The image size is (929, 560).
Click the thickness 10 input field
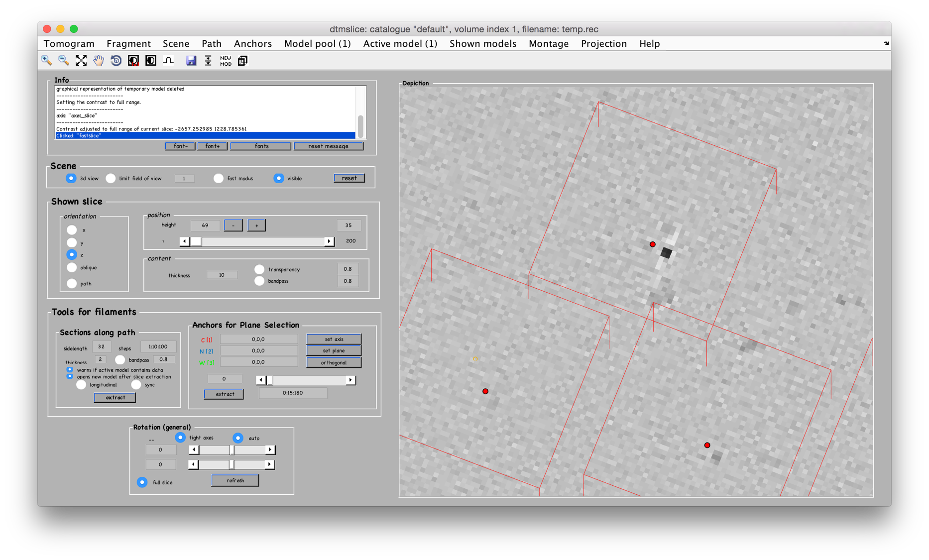tap(222, 275)
